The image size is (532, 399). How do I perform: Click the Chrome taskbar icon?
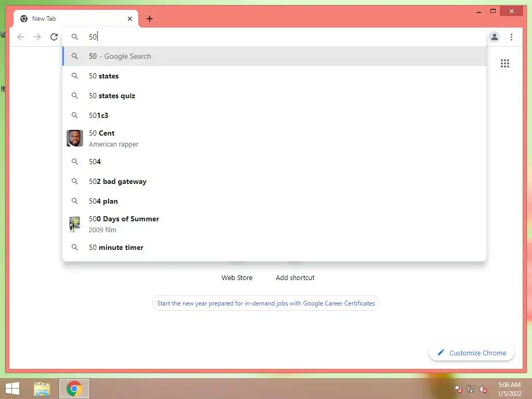click(74, 389)
